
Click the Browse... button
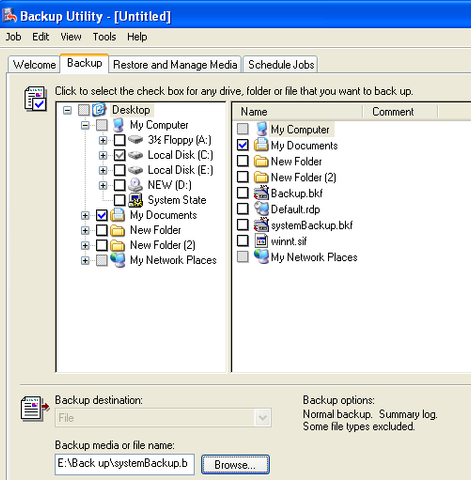(235, 464)
